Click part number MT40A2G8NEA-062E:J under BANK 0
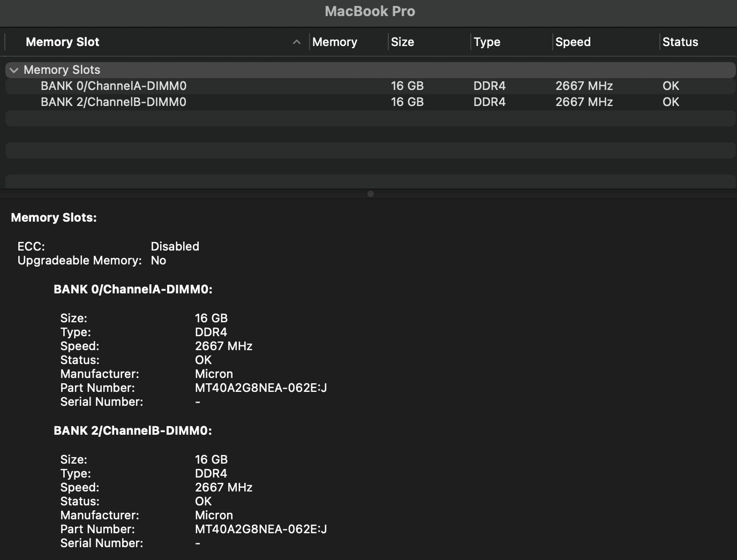The width and height of the screenshot is (737, 560). tap(261, 388)
